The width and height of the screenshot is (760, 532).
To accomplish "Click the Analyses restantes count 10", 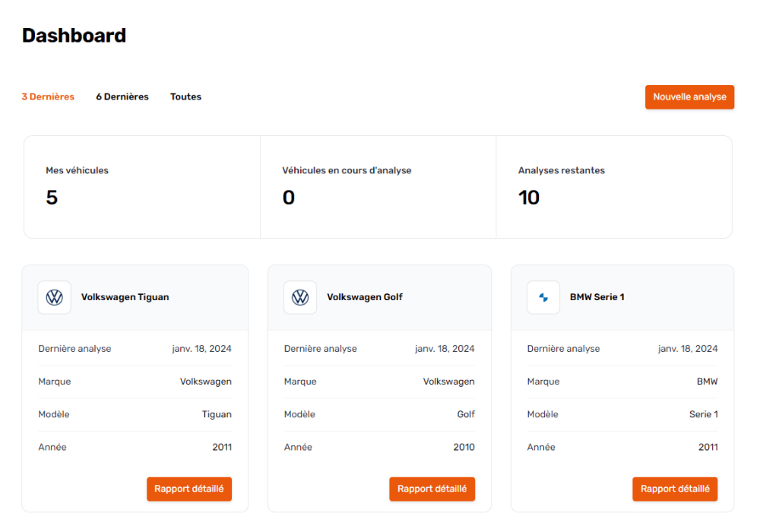I will pyautogui.click(x=529, y=198).
